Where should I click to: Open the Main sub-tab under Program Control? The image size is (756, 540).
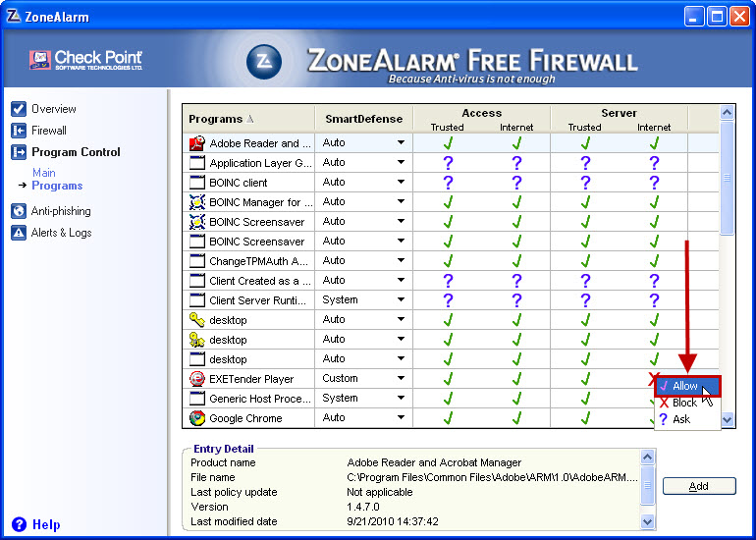[x=44, y=173]
